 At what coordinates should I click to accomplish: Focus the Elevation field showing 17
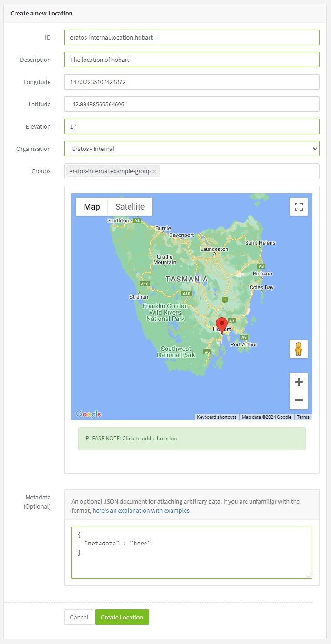[192, 126]
